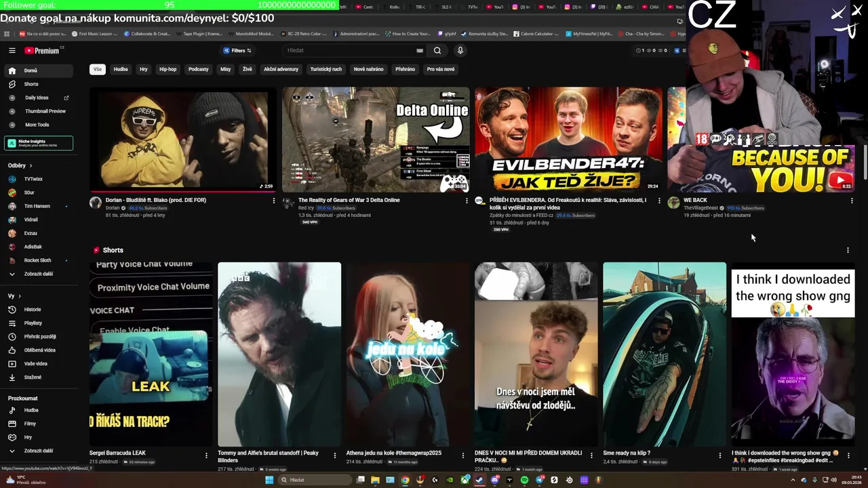Screen dimensions: 868x488
Task: Open the S0ur channel subscription
Action: point(38,192)
